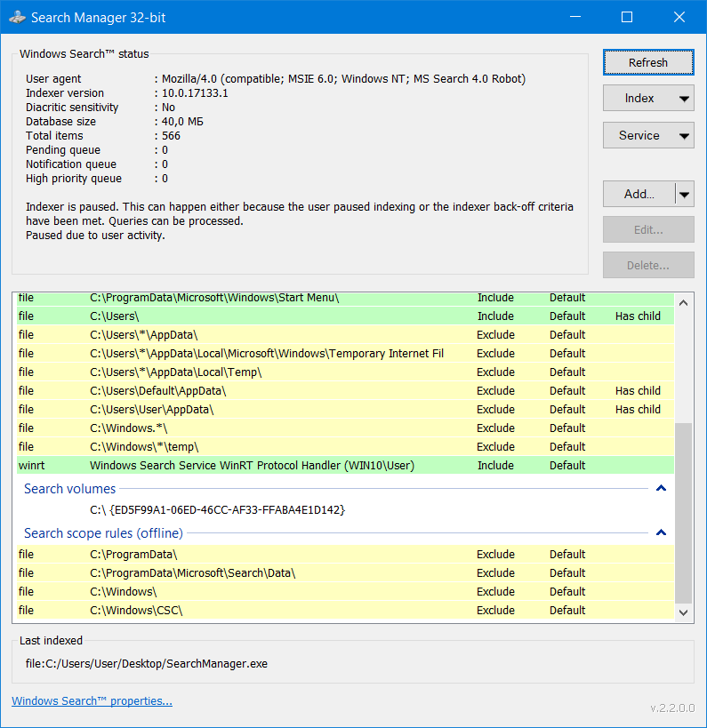This screenshot has height=728, width=707.
Task: Click the vertical scrollbar thumb in rules list
Action: coord(683,513)
